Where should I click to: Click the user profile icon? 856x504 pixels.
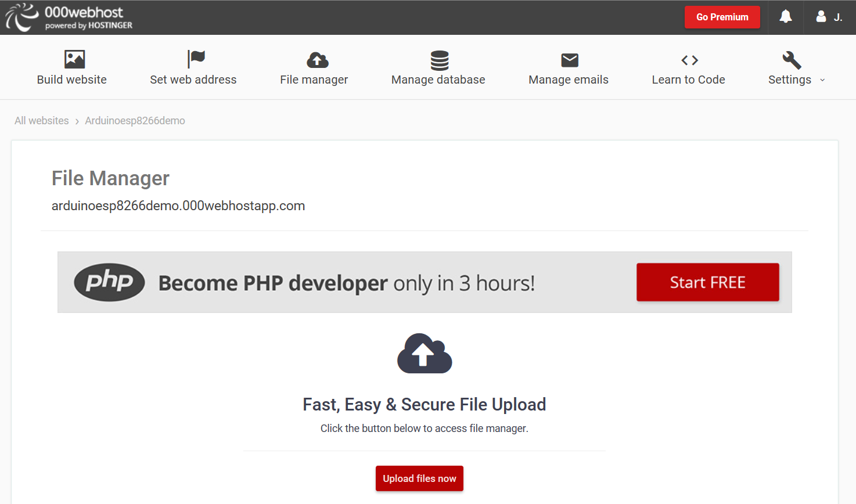[821, 17]
